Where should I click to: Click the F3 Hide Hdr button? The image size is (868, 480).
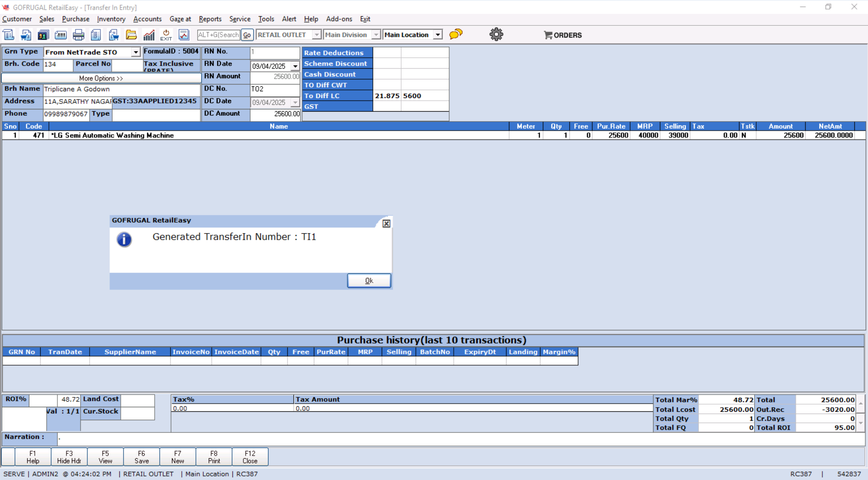coord(69,457)
